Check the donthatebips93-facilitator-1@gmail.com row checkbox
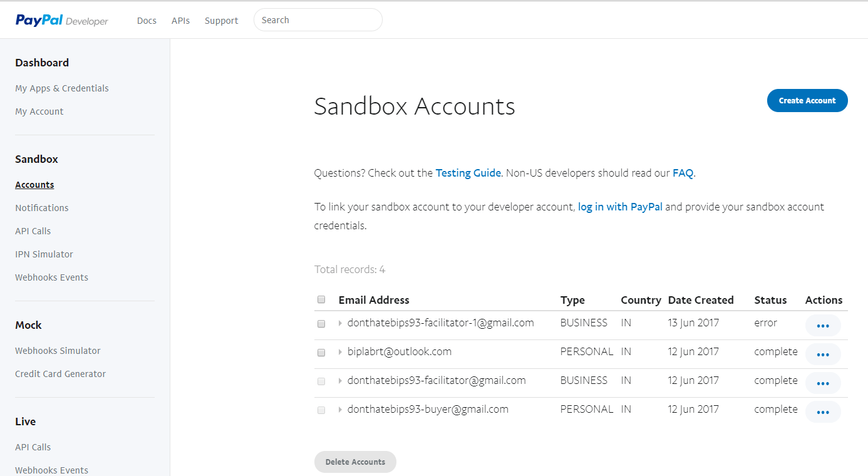Screen dimensions: 868x476 coord(321,324)
